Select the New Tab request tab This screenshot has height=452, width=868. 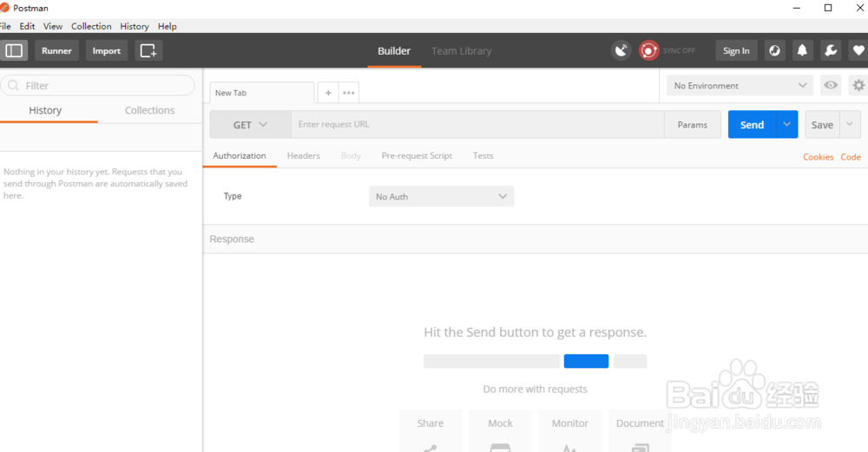click(x=262, y=92)
